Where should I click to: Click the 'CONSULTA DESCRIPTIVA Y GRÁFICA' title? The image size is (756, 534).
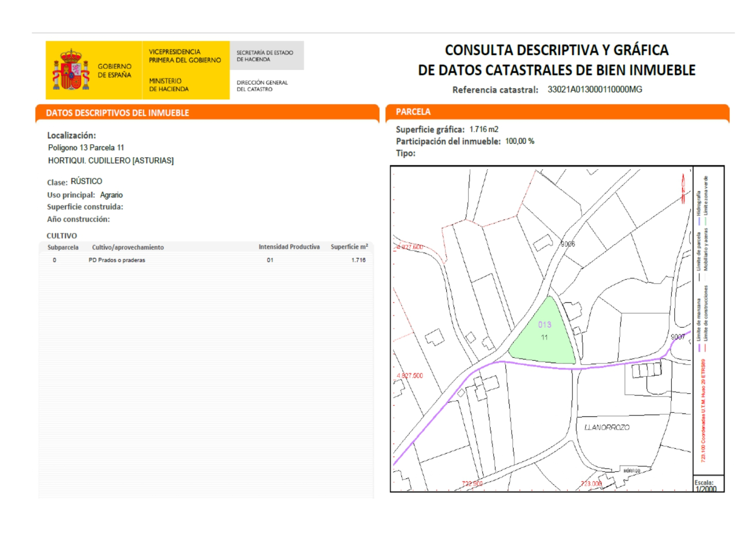557,50
